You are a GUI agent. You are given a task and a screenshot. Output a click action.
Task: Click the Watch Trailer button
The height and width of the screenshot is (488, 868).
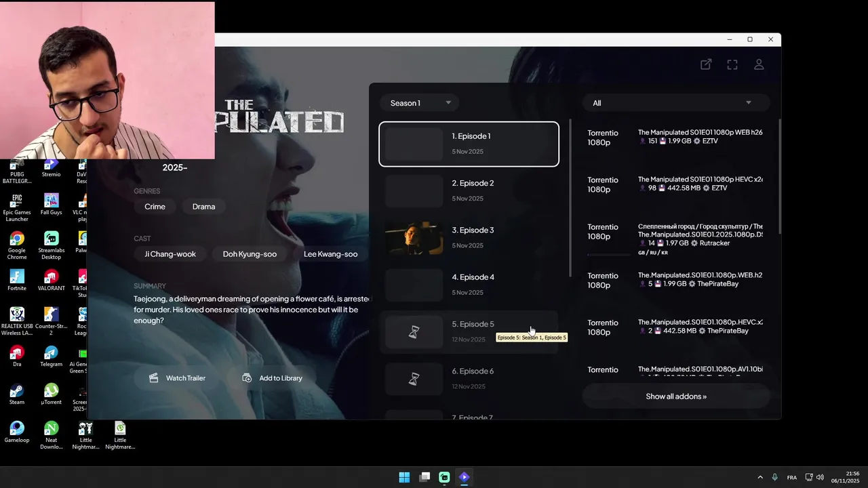point(178,378)
